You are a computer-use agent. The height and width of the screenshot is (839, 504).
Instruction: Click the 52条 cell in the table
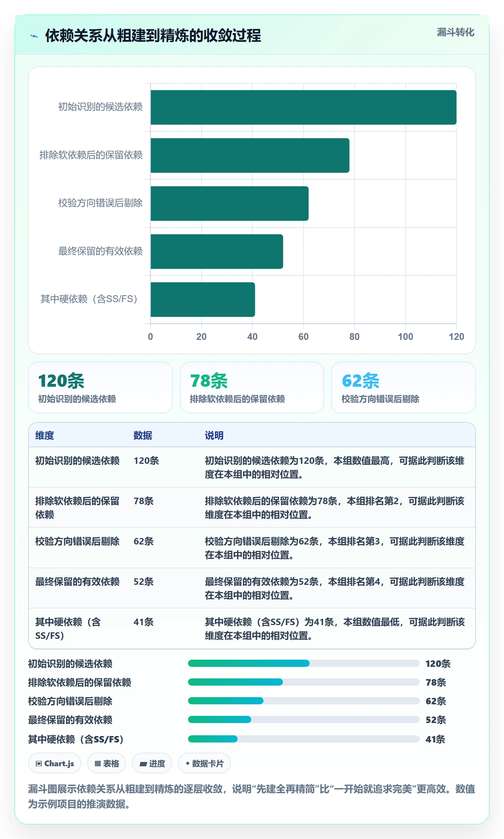144,582
